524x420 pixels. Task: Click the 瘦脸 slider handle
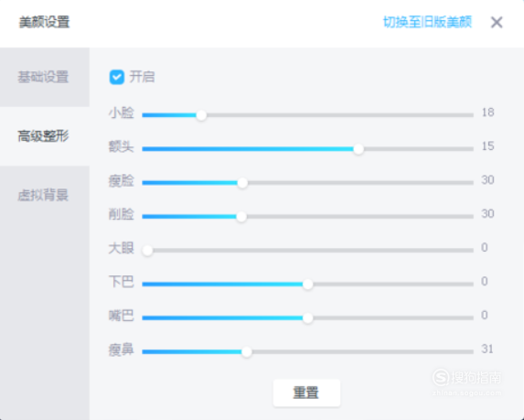point(242,183)
